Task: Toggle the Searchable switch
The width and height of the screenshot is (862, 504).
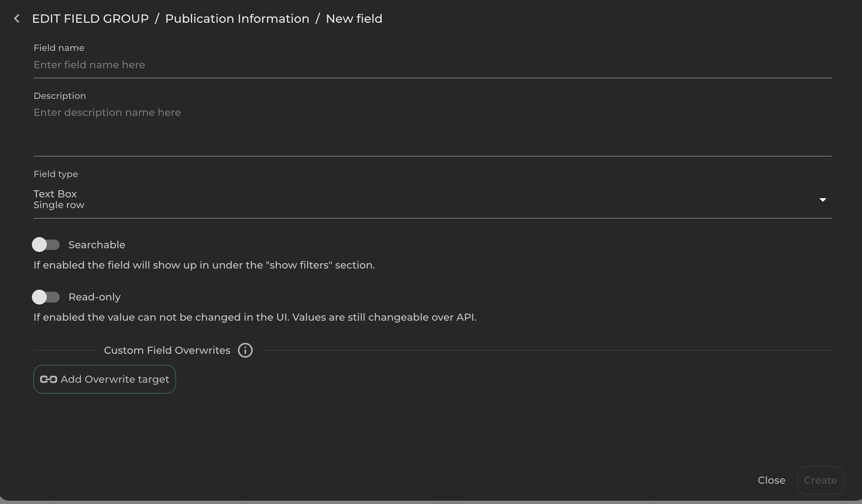Action: pyautogui.click(x=46, y=245)
